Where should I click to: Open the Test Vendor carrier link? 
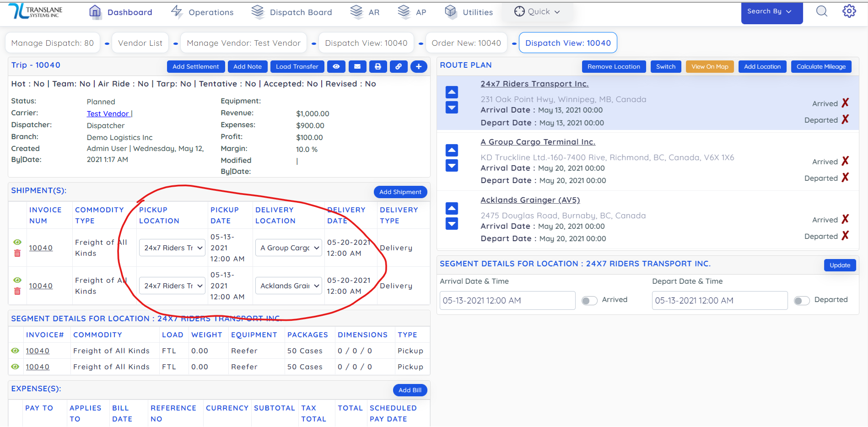pyautogui.click(x=108, y=114)
